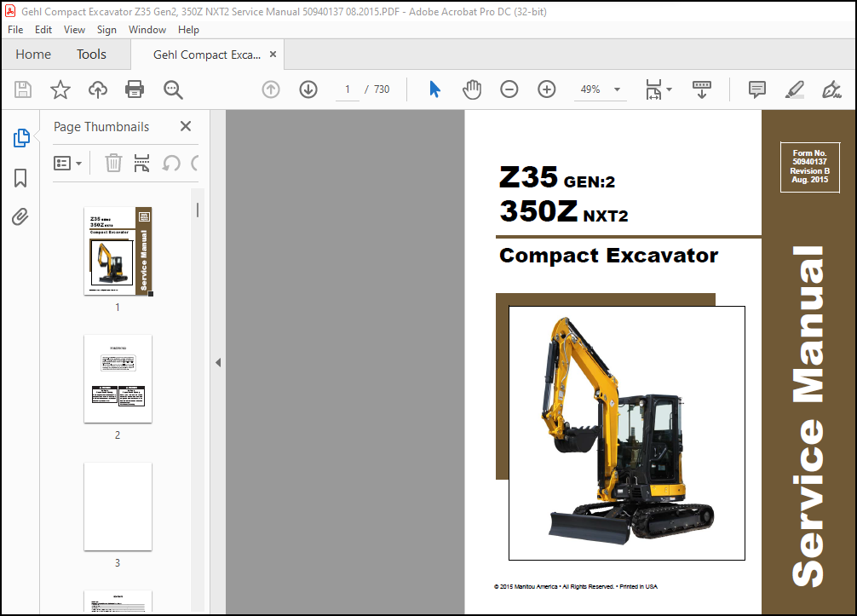Open the Sign menu
Screen dimensions: 857x616
(x=106, y=30)
